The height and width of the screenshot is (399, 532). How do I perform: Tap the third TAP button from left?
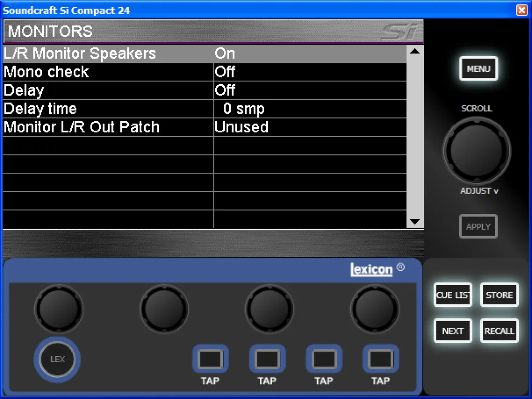point(324,359)
